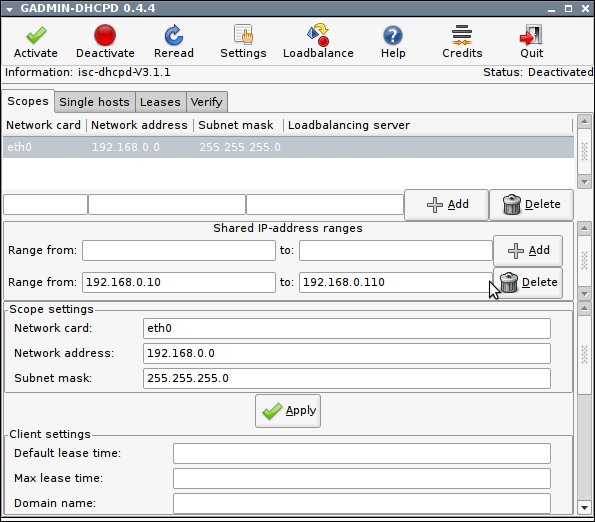595x522 pixels.
Task: Focus the Domain name field
Action: click(362, 503)
